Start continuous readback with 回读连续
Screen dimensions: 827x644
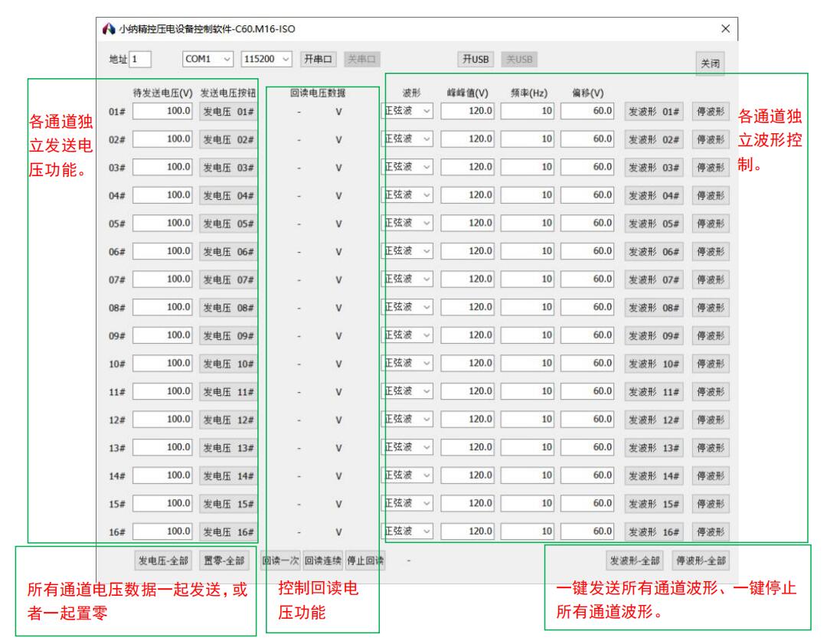(322, 561)
